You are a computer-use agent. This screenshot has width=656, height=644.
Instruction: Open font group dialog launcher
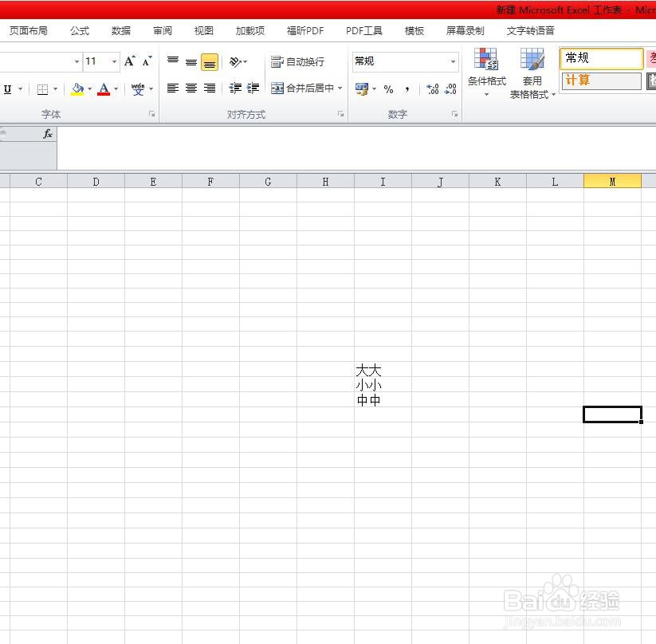point(152,114)
